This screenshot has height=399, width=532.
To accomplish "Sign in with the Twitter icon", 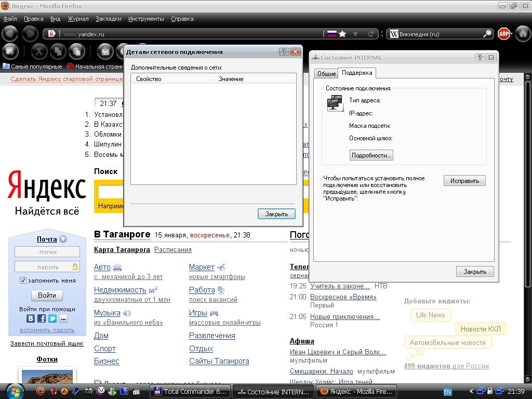I will click(52, 318).
